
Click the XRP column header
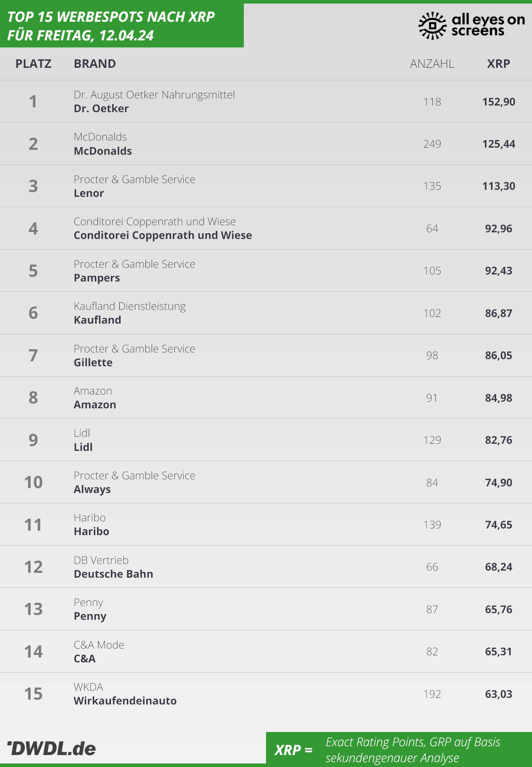(499, 64)
